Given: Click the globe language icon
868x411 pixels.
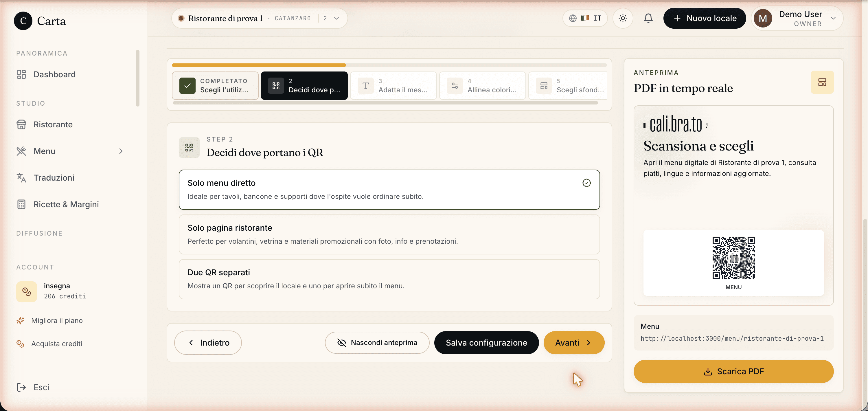Looking at the screenshot, I should click(573, 18).
